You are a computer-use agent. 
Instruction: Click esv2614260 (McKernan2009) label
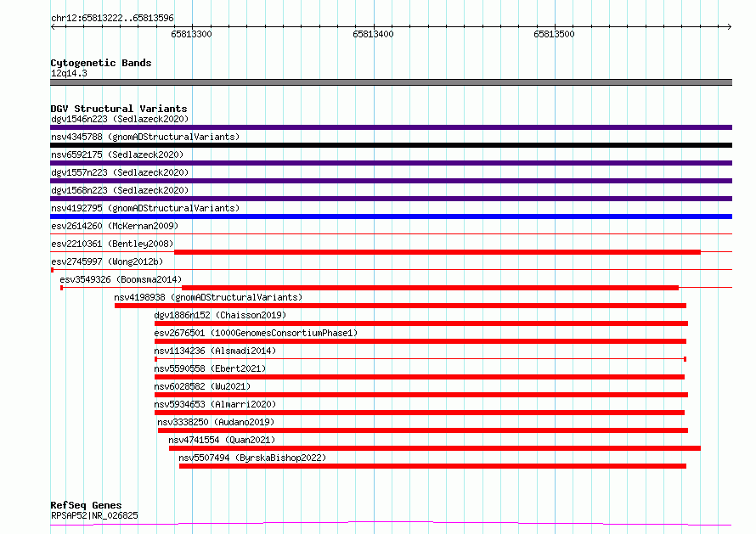(x=115, y=226)
